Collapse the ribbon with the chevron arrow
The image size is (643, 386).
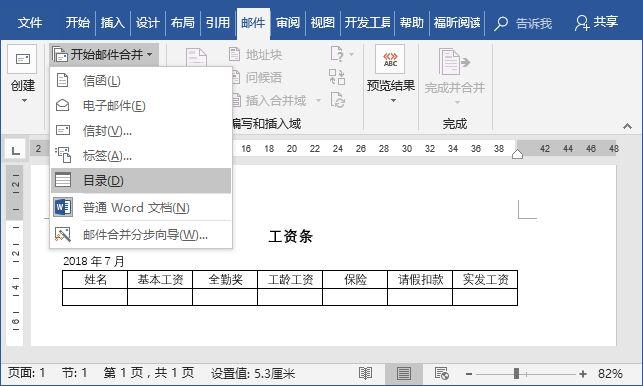pyautogui.click(x=627, y=126)
